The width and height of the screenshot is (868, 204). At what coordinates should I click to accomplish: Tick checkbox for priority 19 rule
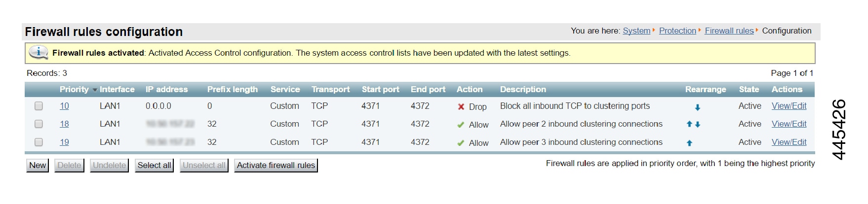click(39, 142)
